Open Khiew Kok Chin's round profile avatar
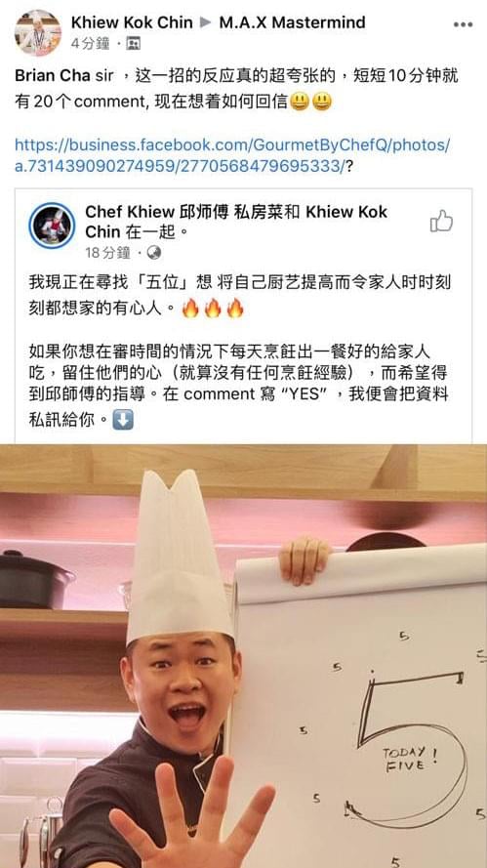Image resolution: width=487 pixels, height=868 pixels. [x=38, y=32]
